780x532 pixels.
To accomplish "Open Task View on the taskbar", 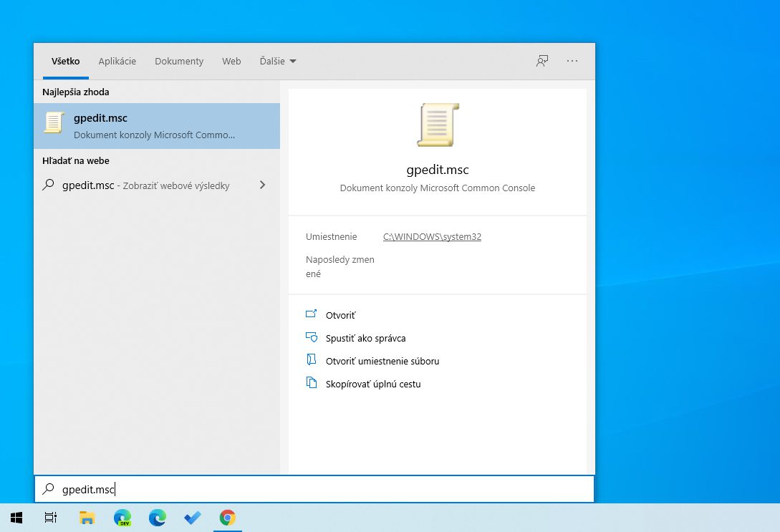I will point(51,518).
